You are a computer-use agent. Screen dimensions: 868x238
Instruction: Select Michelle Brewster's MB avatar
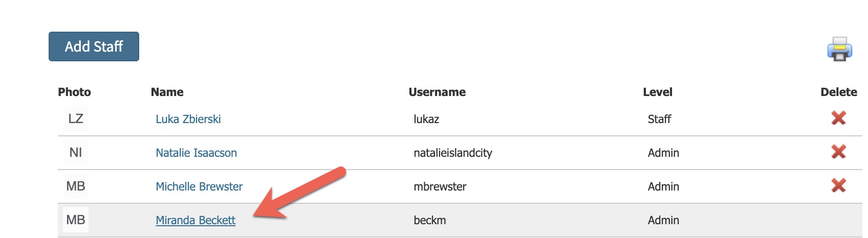tap(76, 186)
